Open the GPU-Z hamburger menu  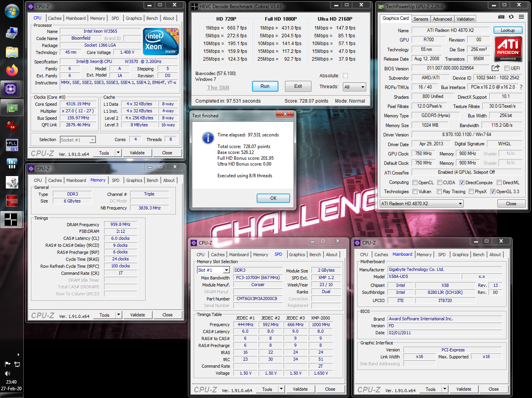[x=521, y=17]
